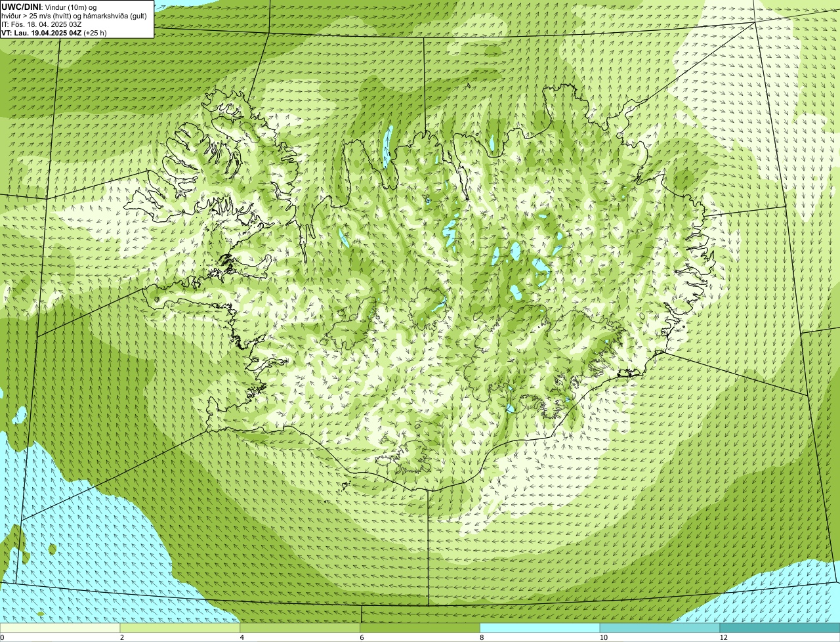Screen dimensions: 840x642
Task: Click the '12' label under the color scale
Action: click(723, 637)
